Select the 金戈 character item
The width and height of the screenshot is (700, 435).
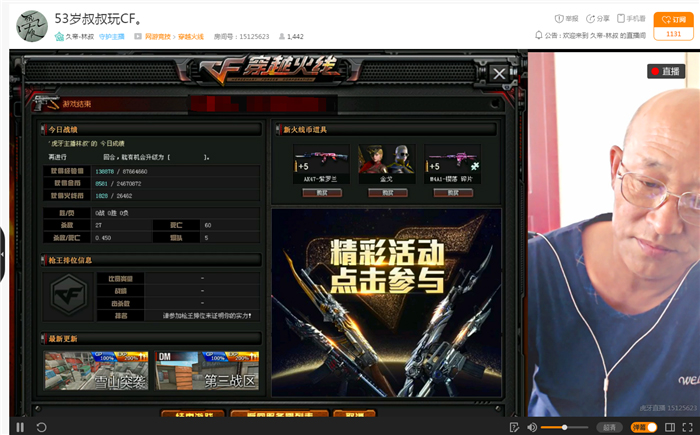click(386, 164)
